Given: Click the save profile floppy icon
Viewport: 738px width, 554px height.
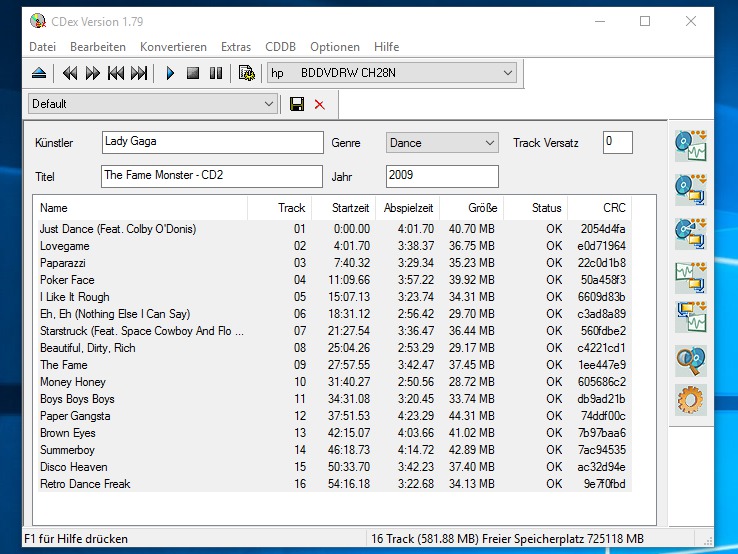Looking at the screenshot, I should click(297, 104).
